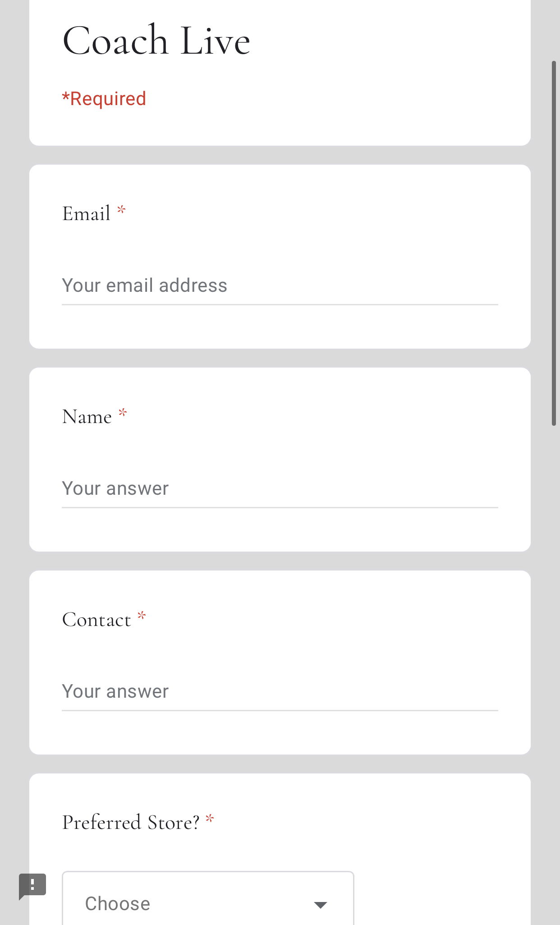Click the 'Contact' question label
This screenshot has width=560, height=925.
click(96, 620)
